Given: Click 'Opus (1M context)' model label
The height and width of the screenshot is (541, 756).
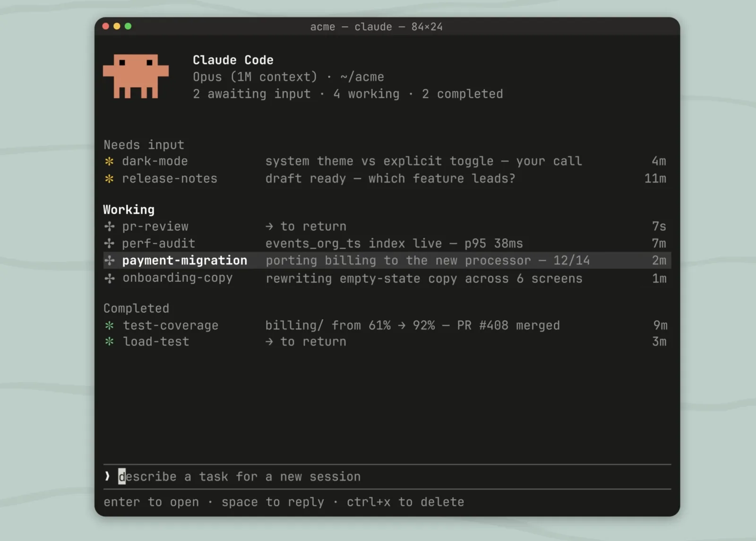Looking at the screenshot, I should [x=255, y=77].
